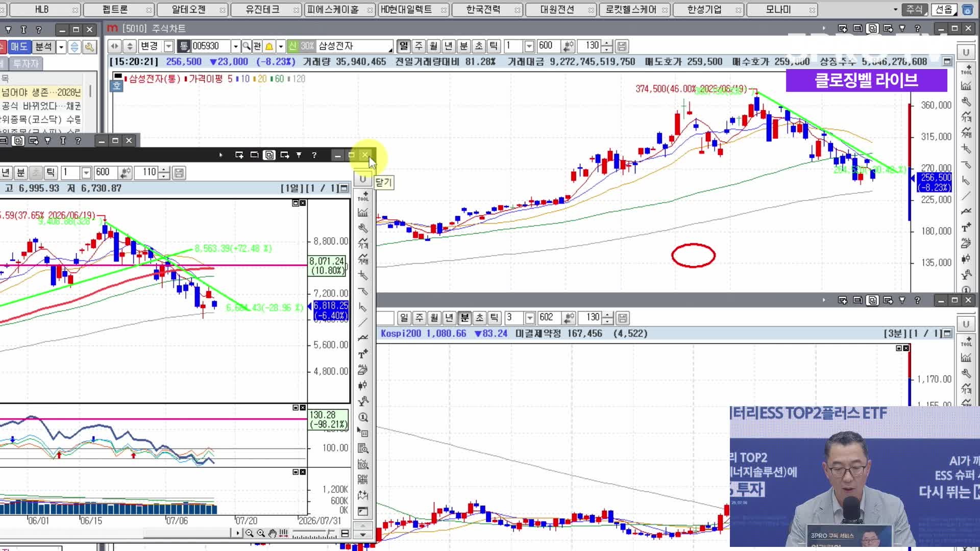Select the trend line tool in middle sidebar
The height and width of the screenshot is (551, 980).
click(363, 323)
